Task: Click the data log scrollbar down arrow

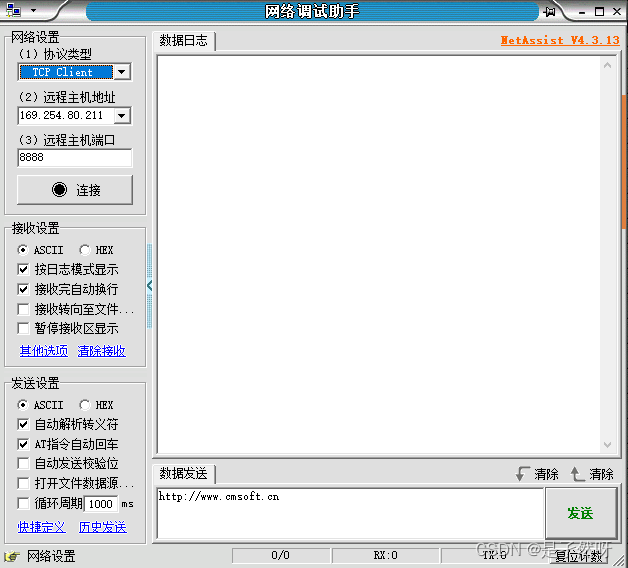Action: [607, 445]
